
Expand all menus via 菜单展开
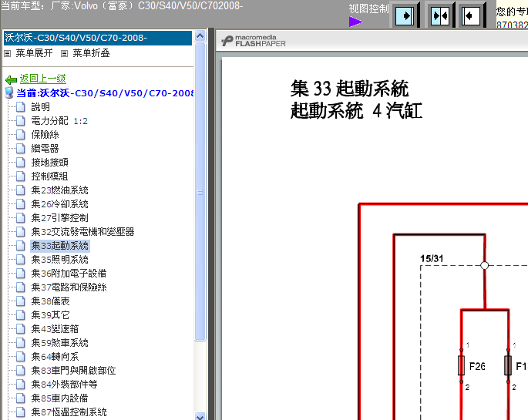coord(34,53)
